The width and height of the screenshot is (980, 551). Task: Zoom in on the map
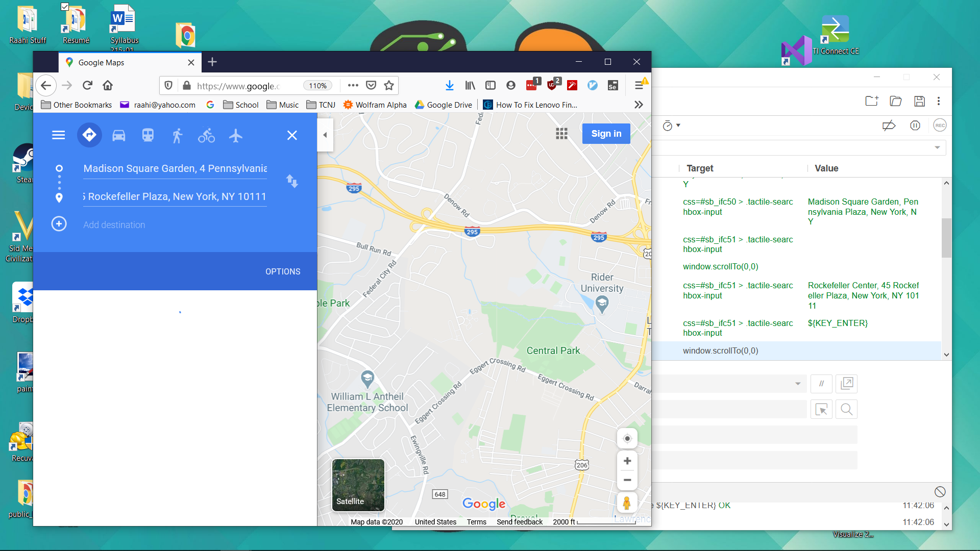(627, 461)
